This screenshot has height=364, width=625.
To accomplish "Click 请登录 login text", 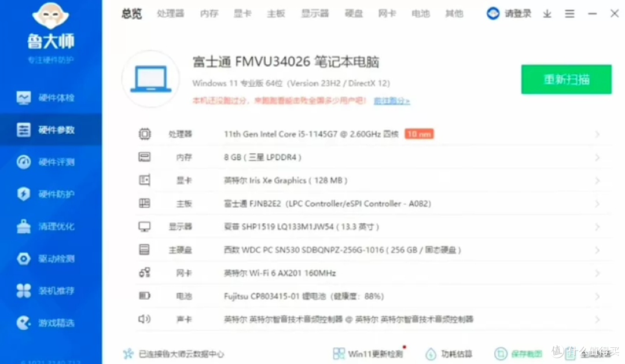I will point(518,13).
